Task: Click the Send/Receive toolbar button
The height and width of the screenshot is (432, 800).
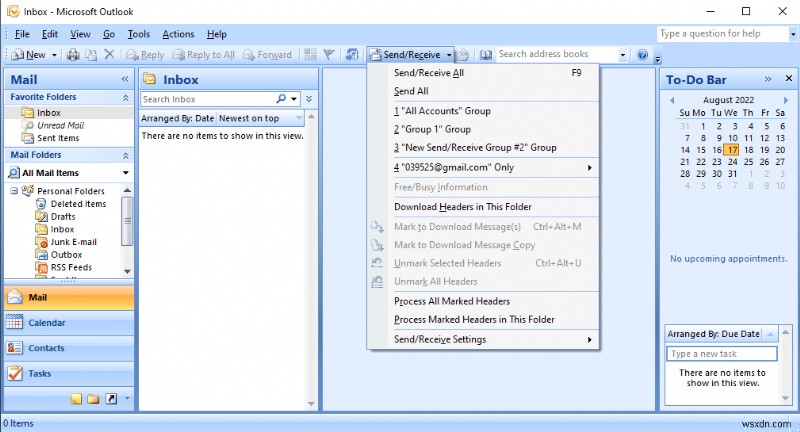Action: [405, 55]
